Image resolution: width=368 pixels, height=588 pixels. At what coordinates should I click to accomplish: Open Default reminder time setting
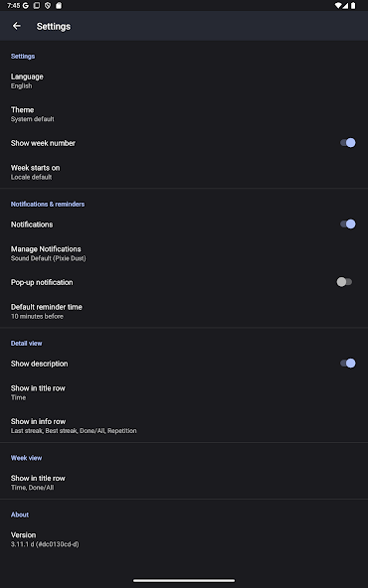point(184,311)
